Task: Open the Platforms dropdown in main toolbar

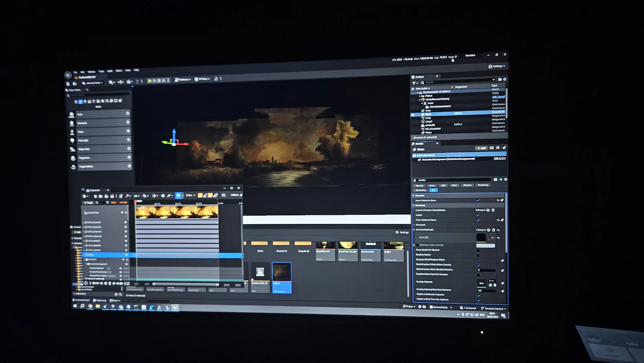Action: coord(183,79)
